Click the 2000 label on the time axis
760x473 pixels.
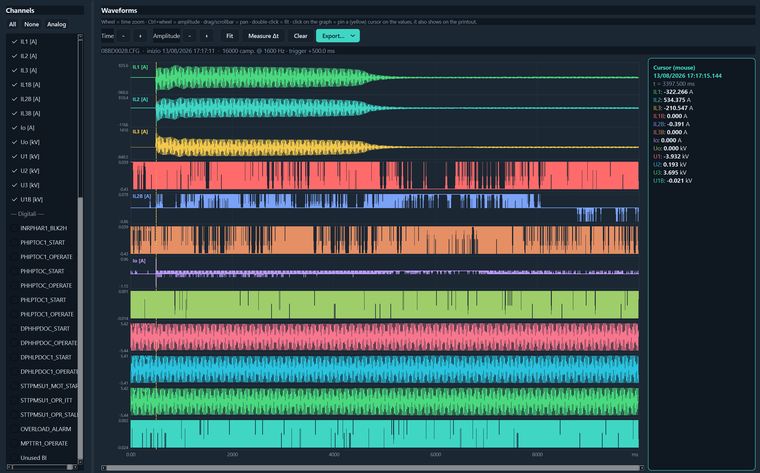(232, 455)
